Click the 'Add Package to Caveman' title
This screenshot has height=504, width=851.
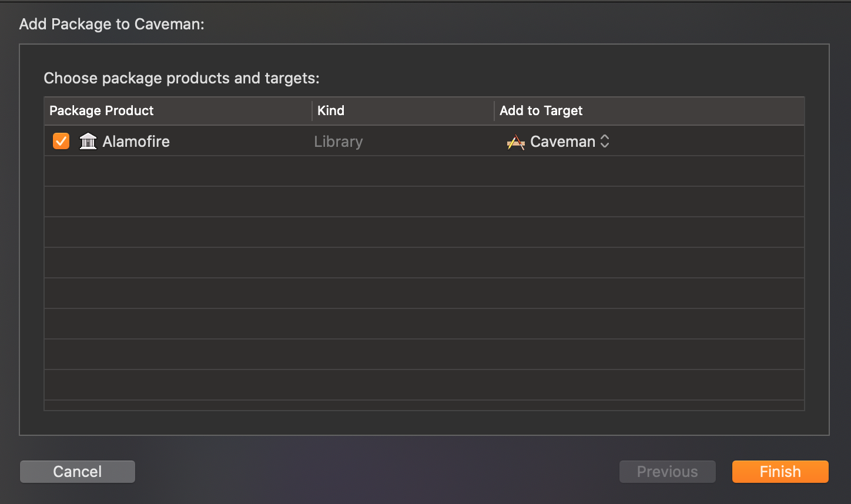click(x=112, y=24)
